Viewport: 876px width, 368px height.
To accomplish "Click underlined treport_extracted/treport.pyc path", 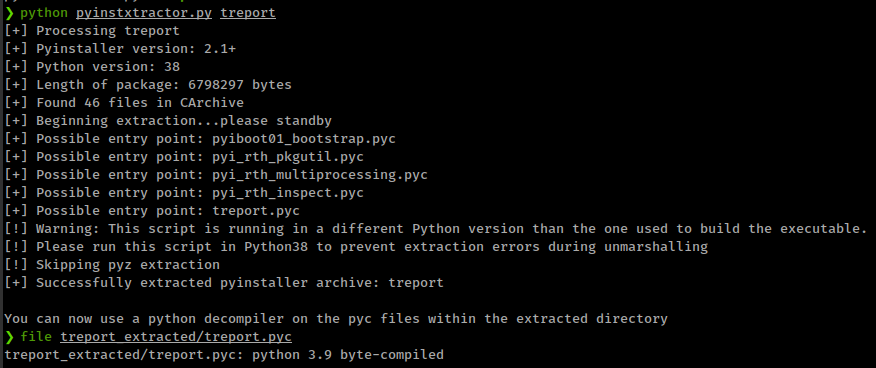I will click(x=176, y=337).
